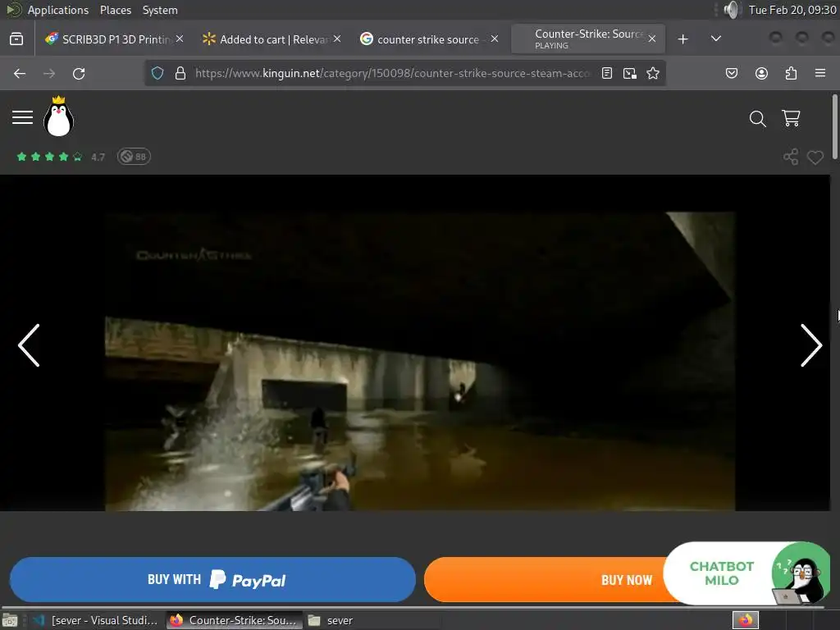840x630 pixels.
Task: Open Firefox account icon
Action: (x=761, y=73)
